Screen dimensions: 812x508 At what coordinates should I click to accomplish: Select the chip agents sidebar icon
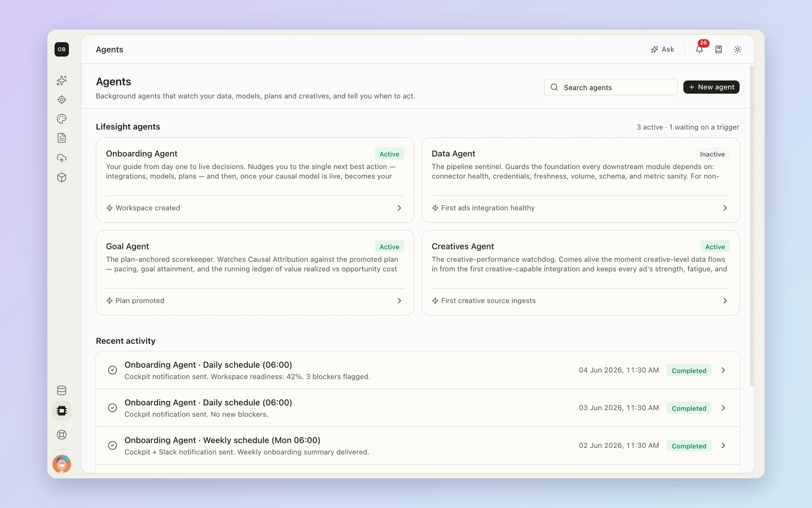click(x=62, y=411)
